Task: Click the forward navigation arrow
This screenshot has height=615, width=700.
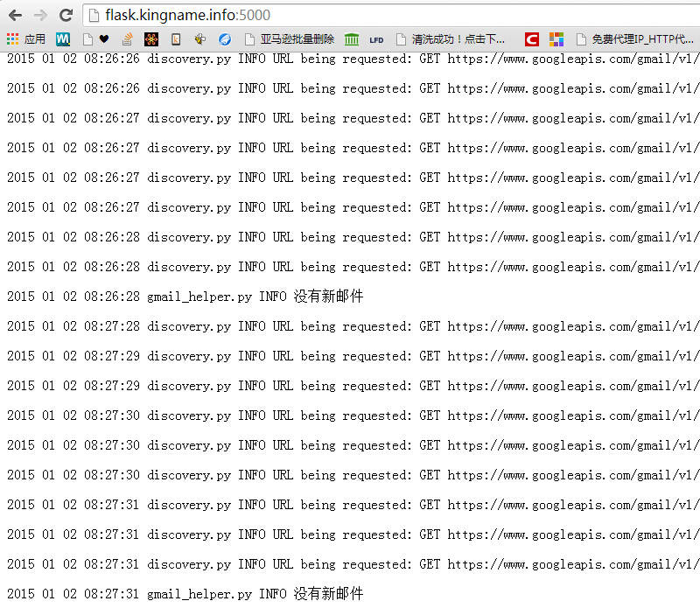Action: coord(40,16)
